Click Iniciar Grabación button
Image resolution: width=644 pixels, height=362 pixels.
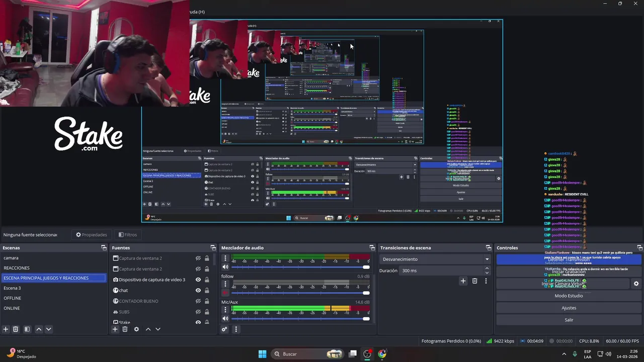[x=569, y=271]
